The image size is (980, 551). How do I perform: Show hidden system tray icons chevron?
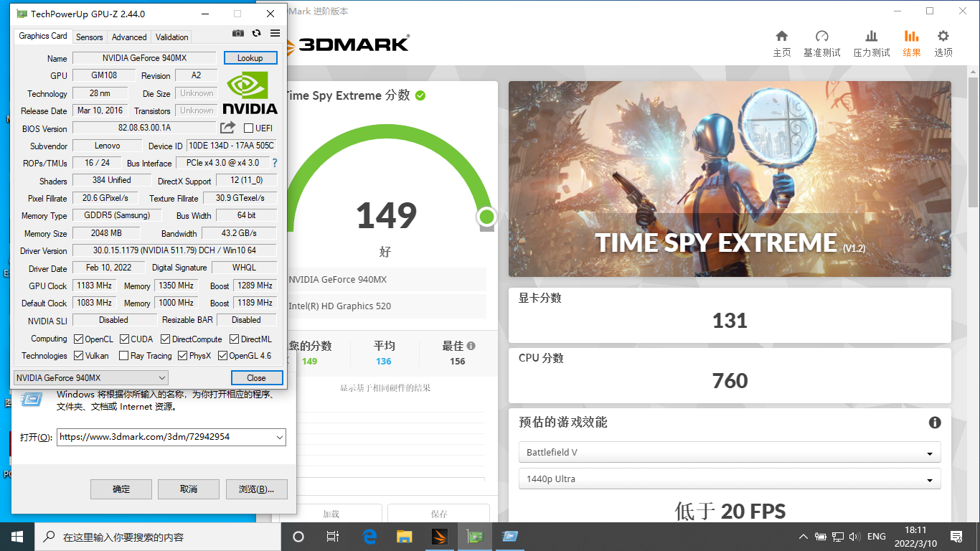804,537
